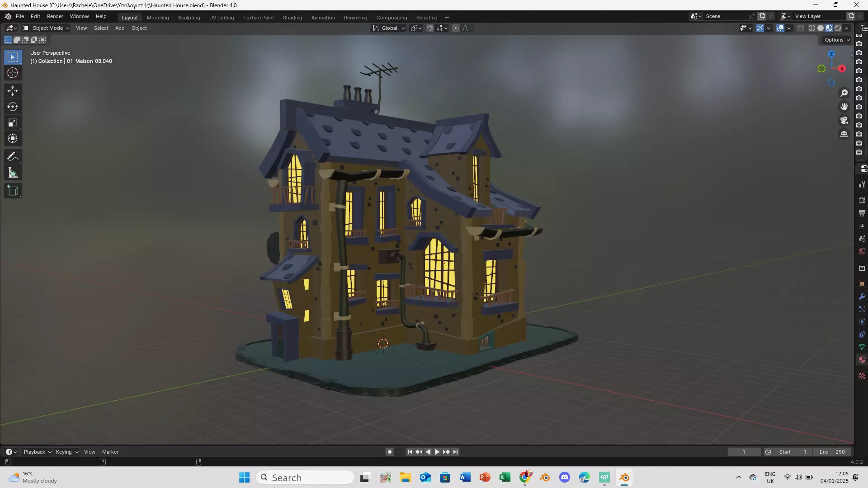Toggle camera view with camera icon
Image resolution: width=868 pixels, height=488 pixels.
click(x=844, y=120)
